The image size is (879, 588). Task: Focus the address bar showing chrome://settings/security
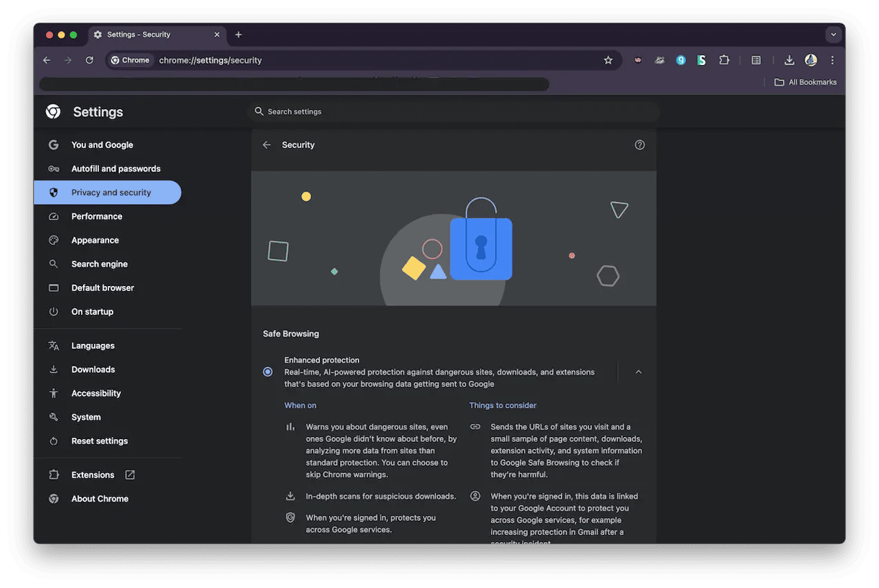pos(364,61)
